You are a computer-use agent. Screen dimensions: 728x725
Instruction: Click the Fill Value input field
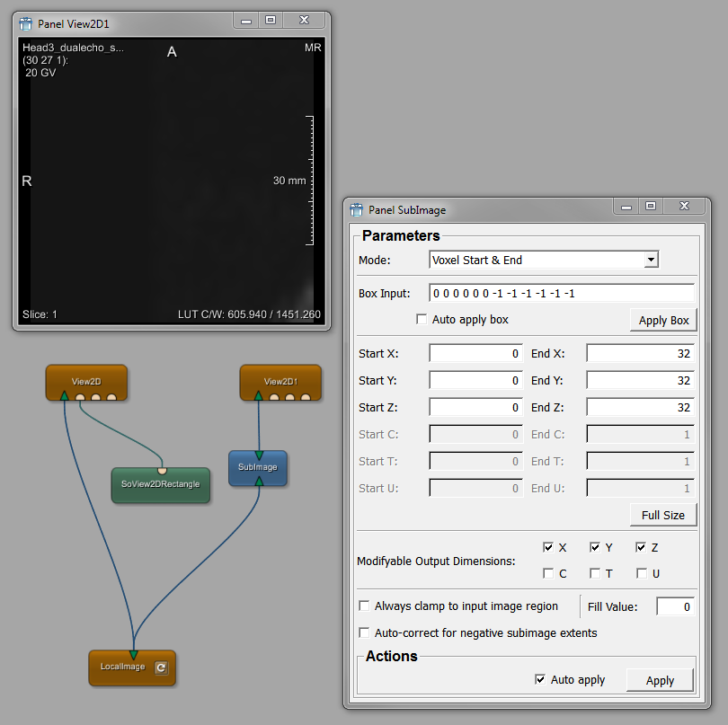(675, 607)
